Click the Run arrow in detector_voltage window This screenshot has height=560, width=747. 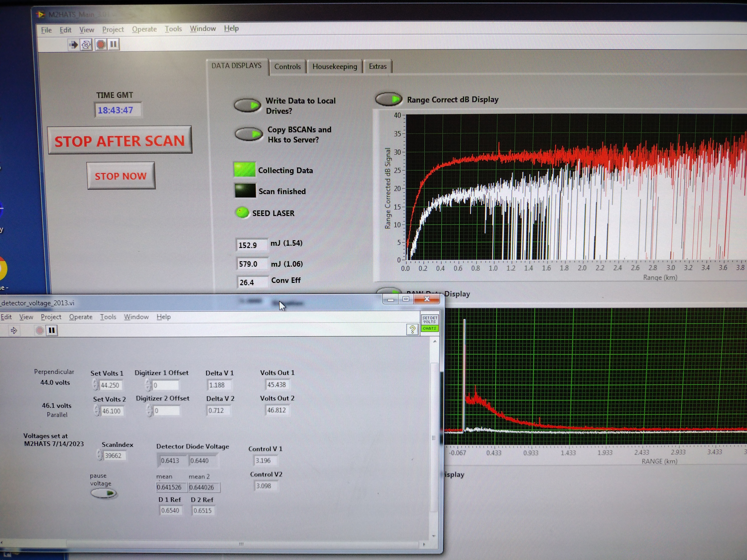click(14, 330)
